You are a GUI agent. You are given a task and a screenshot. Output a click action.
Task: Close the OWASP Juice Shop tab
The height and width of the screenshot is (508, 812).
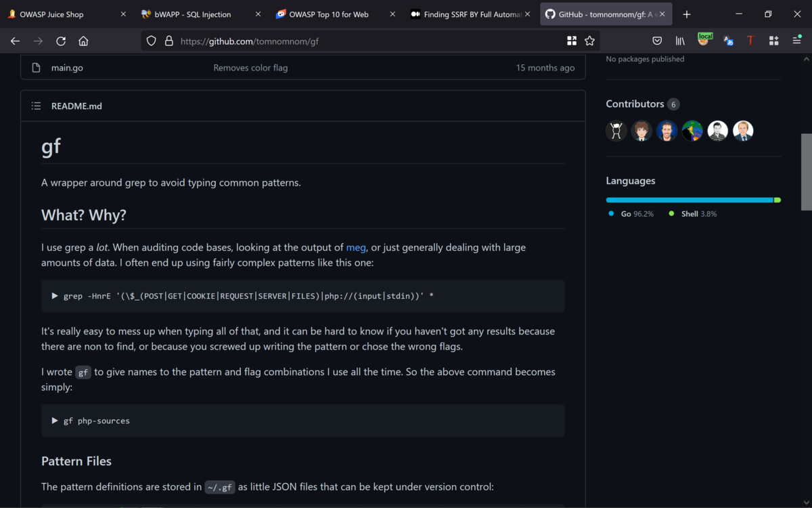point(123,14)
